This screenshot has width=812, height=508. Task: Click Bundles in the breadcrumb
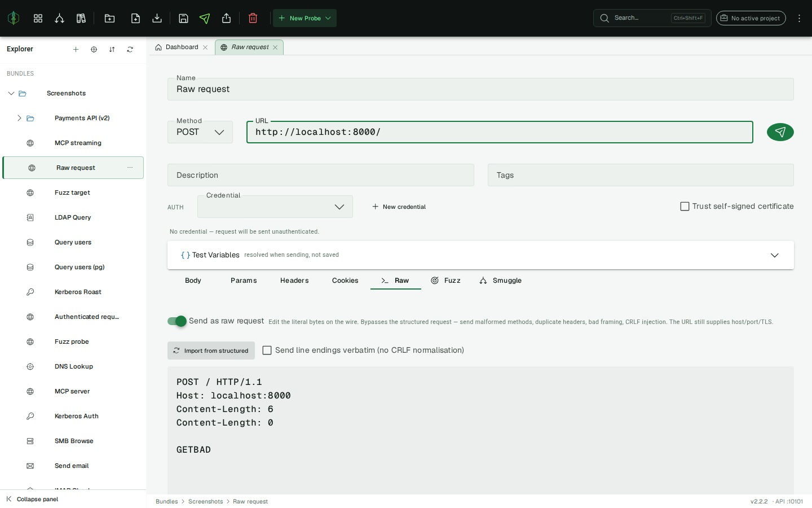click(x=166, y=501)
